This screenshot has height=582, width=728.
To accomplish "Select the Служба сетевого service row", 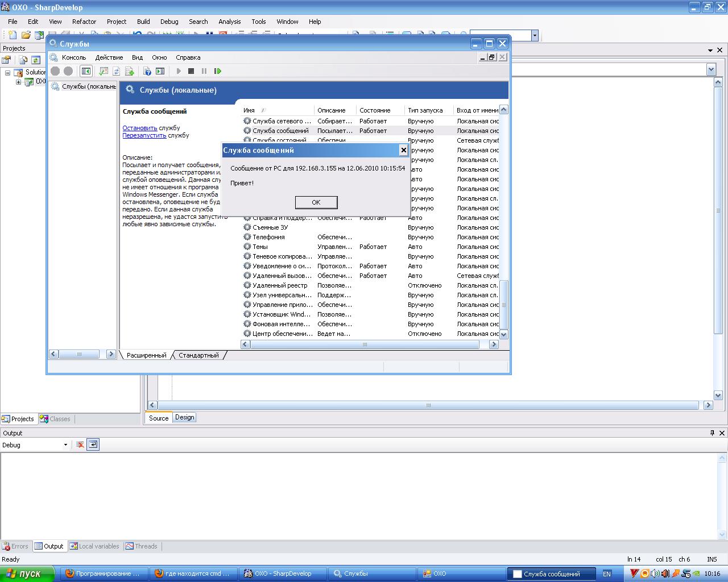I will tap(370, 121).
